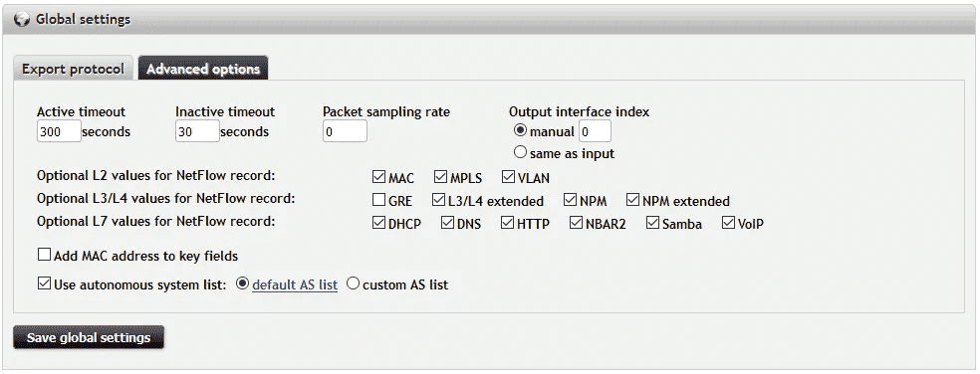980x374 pixels.
Task: Click Save global settings button
Action: [x=89, y=338]
